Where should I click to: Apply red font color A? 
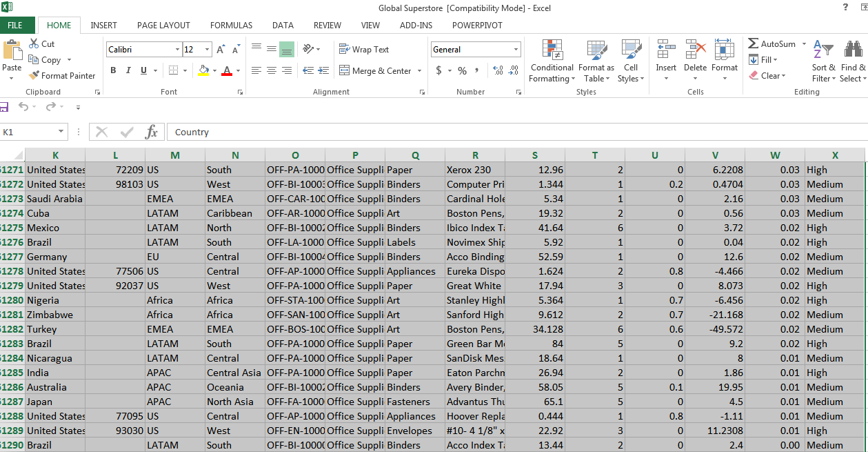point(227,70)
